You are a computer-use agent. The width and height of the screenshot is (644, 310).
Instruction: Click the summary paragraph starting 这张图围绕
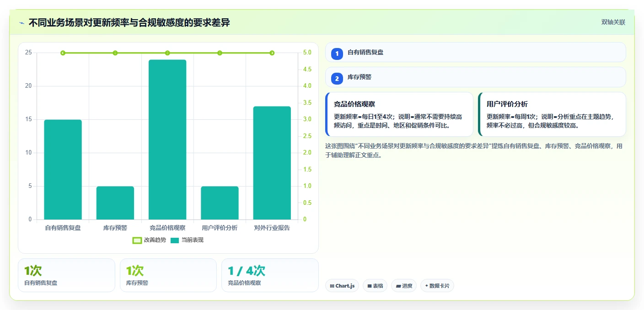474,150
